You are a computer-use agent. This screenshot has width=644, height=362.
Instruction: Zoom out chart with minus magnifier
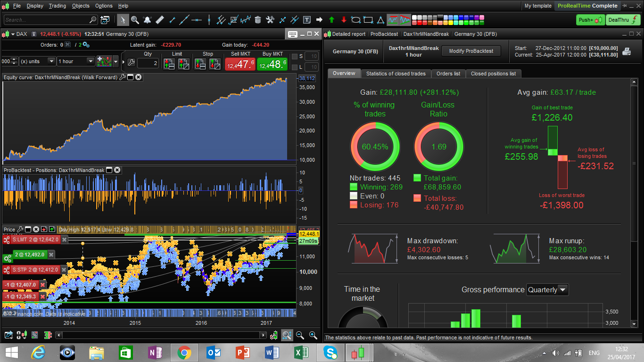tap(300, 335)
